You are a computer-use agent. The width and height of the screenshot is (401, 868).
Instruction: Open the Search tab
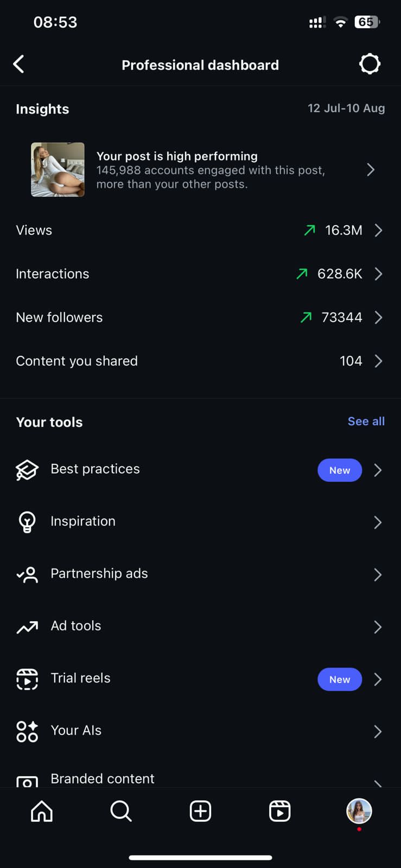click(120, 812)
